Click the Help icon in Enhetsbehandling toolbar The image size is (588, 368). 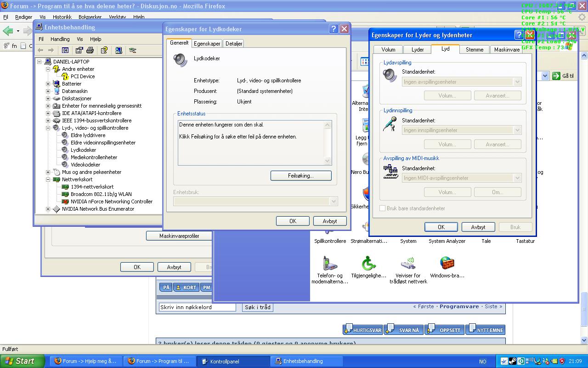click(x=104, y=50)
